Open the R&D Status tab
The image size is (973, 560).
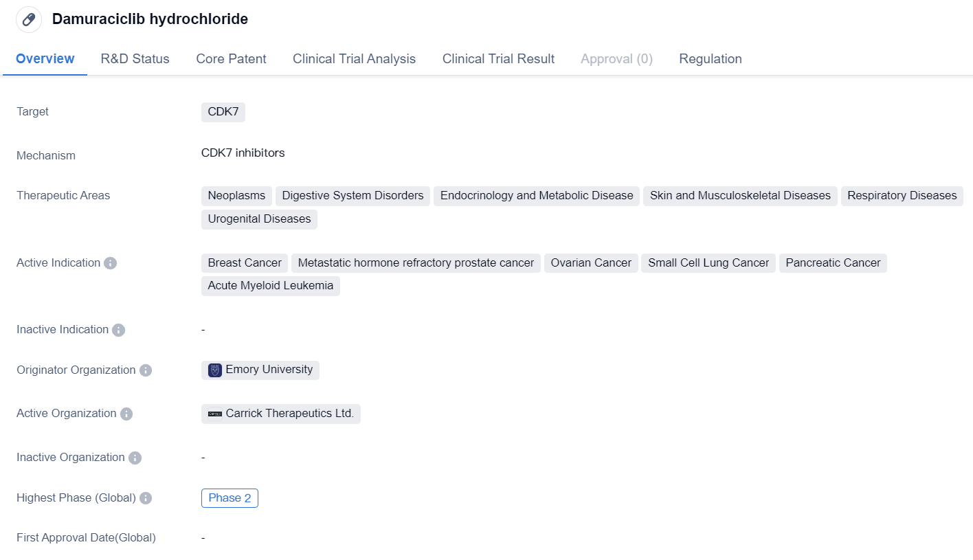click(x=135, y=59)
